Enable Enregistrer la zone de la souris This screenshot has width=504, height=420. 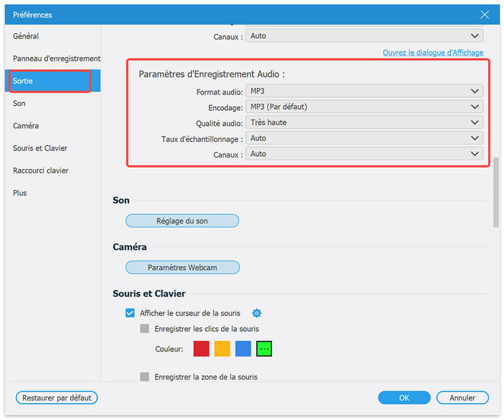coord(145,377)
